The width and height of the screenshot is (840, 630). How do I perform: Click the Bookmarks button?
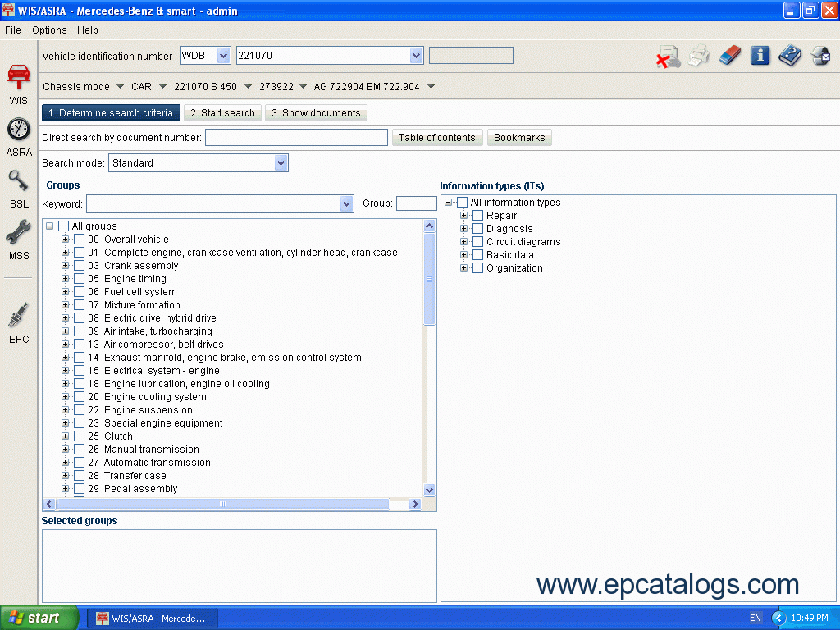point(519,138)
